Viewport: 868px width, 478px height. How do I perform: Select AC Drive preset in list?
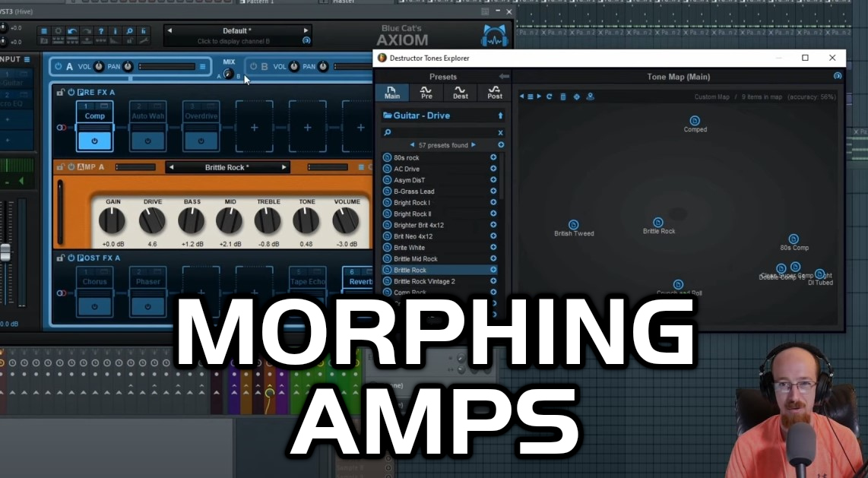[439, 169]
